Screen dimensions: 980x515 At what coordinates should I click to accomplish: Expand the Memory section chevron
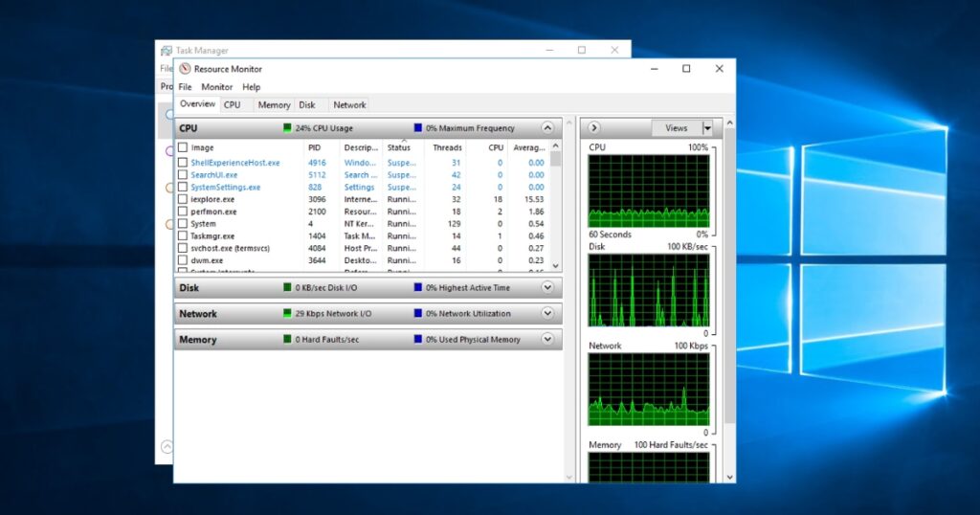tap(547, 340)
